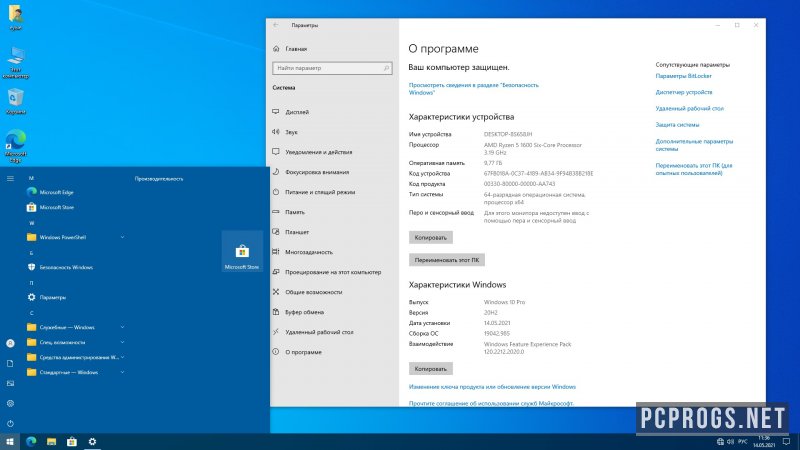This screenshot has width=800, height=450.
Task: Open the Clipboard settings icon
Action: [x=276, y=312]
